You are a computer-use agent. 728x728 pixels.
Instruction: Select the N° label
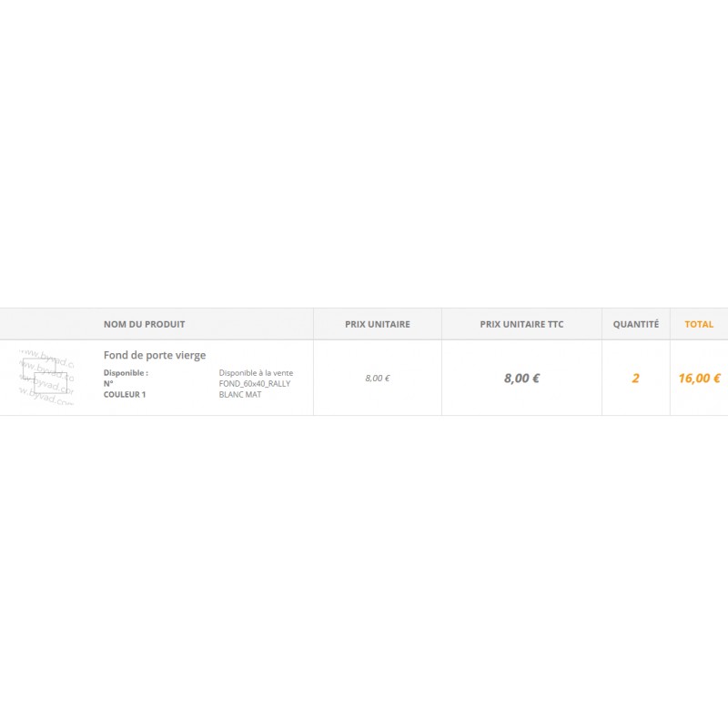108,383
